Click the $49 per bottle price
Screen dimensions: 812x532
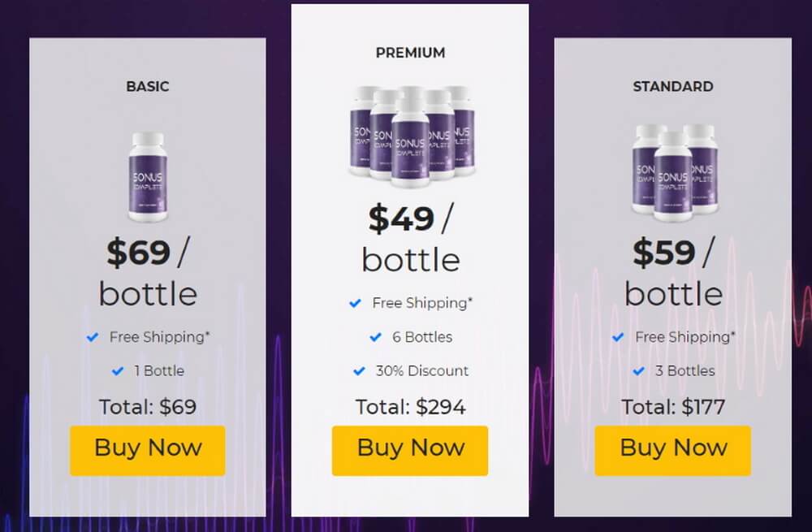click(411, 238)
